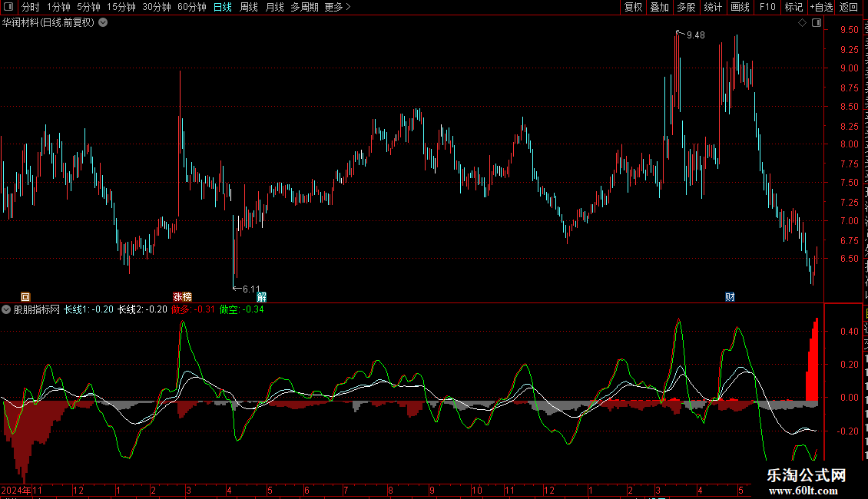Click the diamond icon at chart top-right
Screen dimensions: 868x499
(x=802, y=23)
